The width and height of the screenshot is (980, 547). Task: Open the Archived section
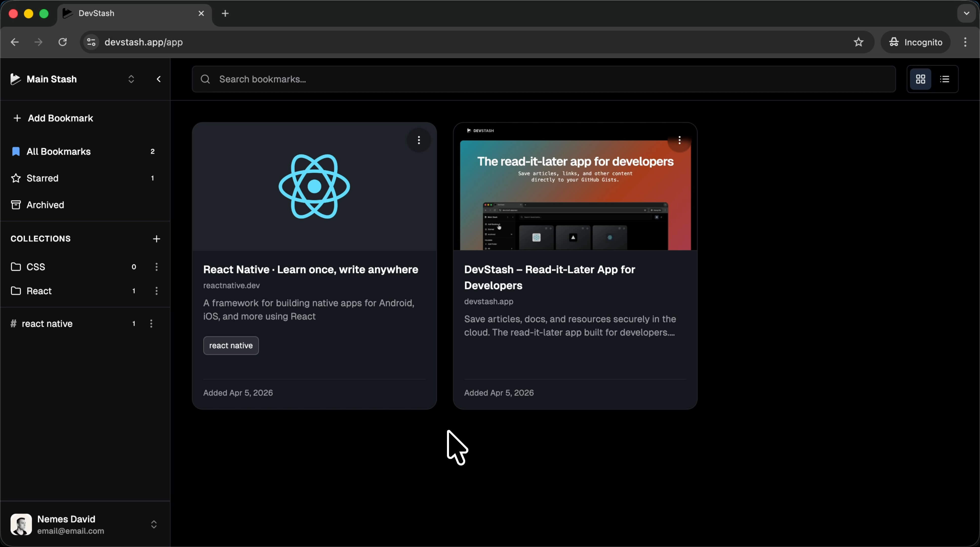coord(45,205)
